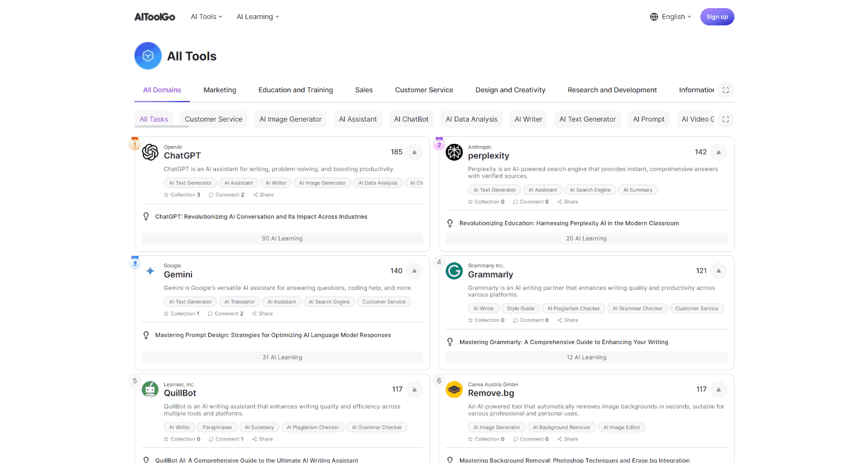Click the QuillBot robot icon

[x=150, y=389]
